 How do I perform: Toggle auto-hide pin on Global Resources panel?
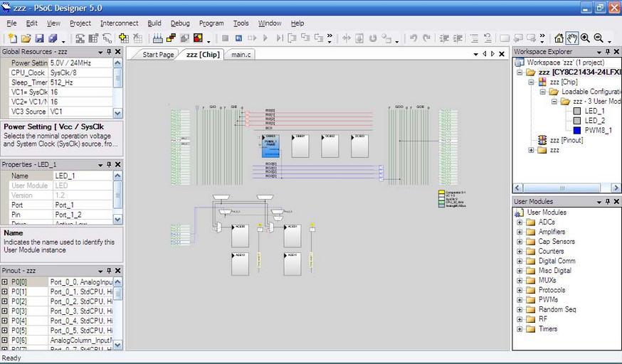108,52
